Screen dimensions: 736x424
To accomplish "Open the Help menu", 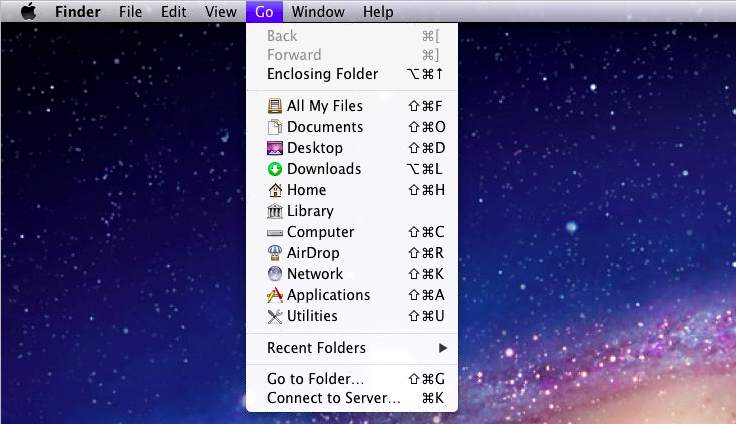I will coord(378,11).
